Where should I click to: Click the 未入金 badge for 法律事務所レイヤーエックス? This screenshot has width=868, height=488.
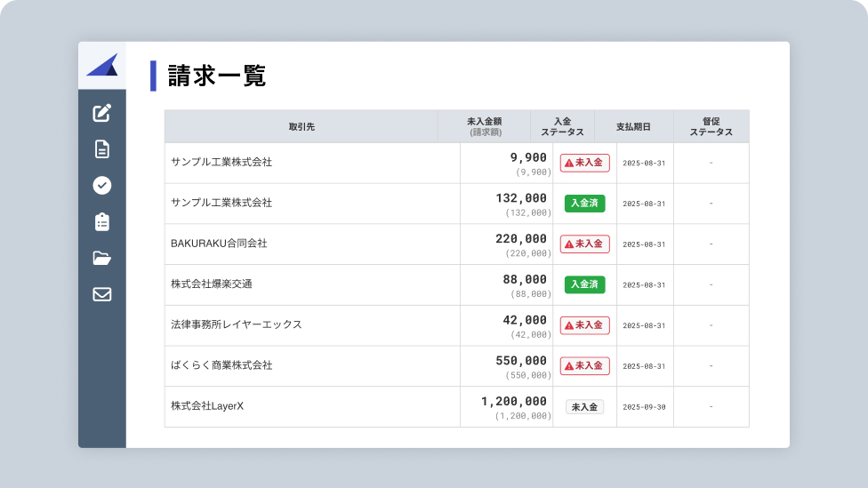coord(584,325)
